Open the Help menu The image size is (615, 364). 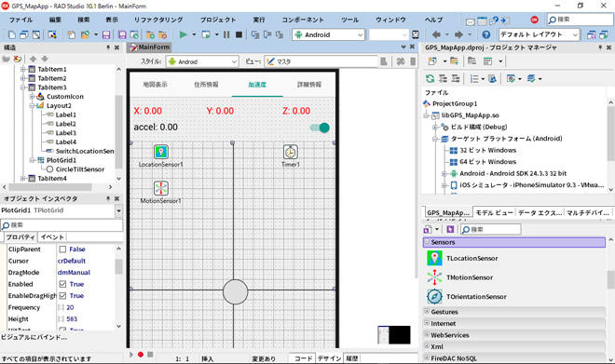click(x=433, y=20)
